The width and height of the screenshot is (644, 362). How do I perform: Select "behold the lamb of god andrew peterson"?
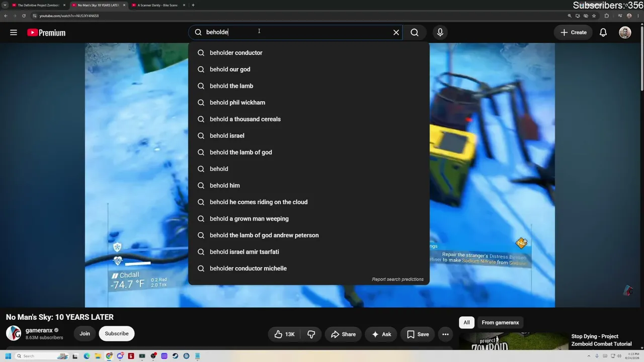[x=309, y=235]
